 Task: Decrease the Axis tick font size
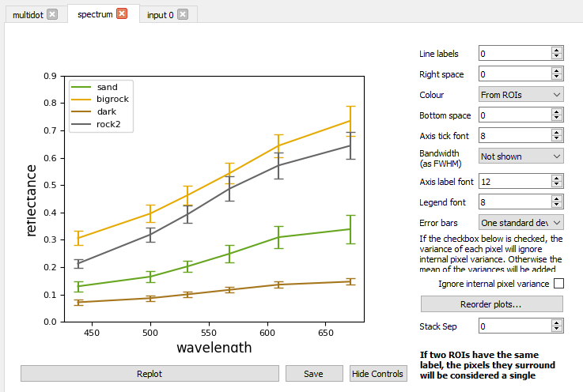pyautogui.click(x=557, y=139)
